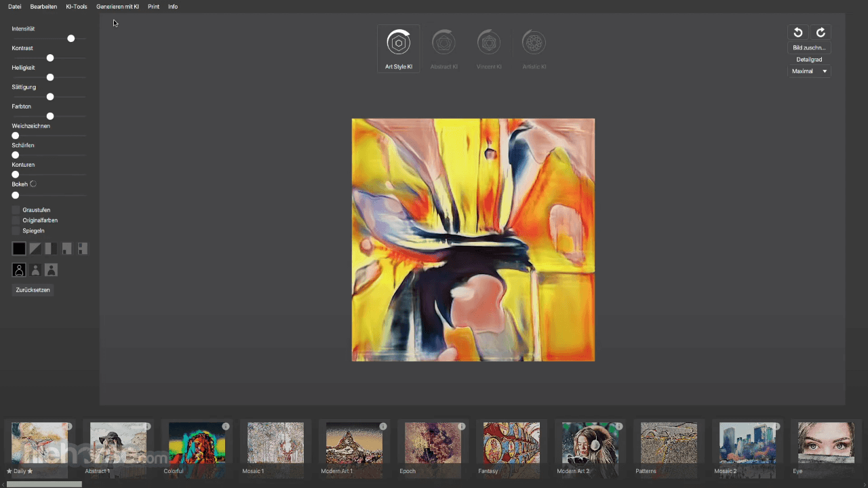Select the vertical split view icon
The image size is (868, 488).
(x=51, y=249)
